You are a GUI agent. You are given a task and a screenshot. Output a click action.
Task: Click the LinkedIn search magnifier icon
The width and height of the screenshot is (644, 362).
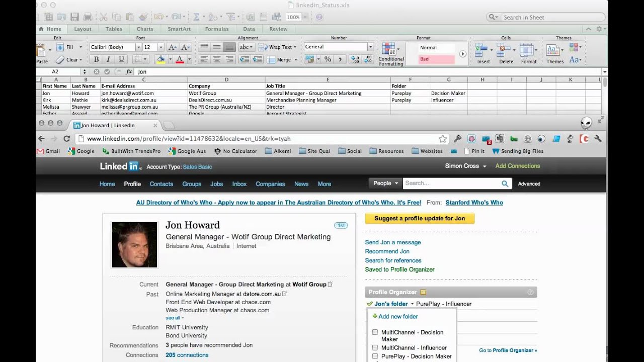[x=505, y=184]
